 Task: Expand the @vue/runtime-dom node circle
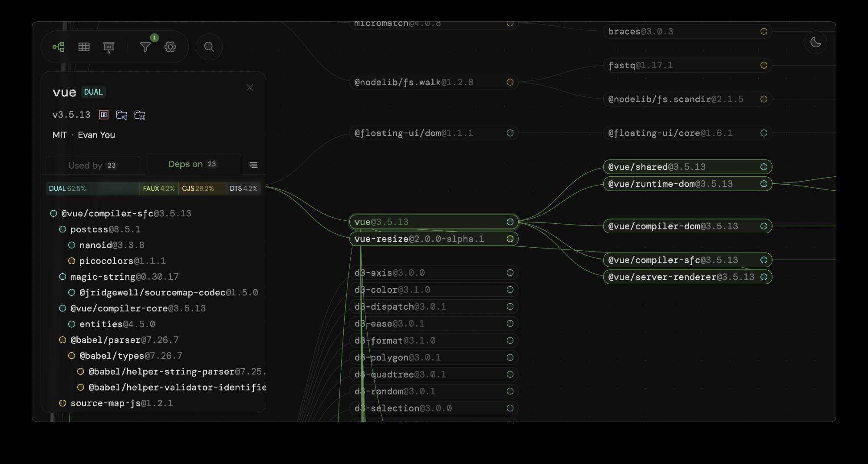(764, 184)
